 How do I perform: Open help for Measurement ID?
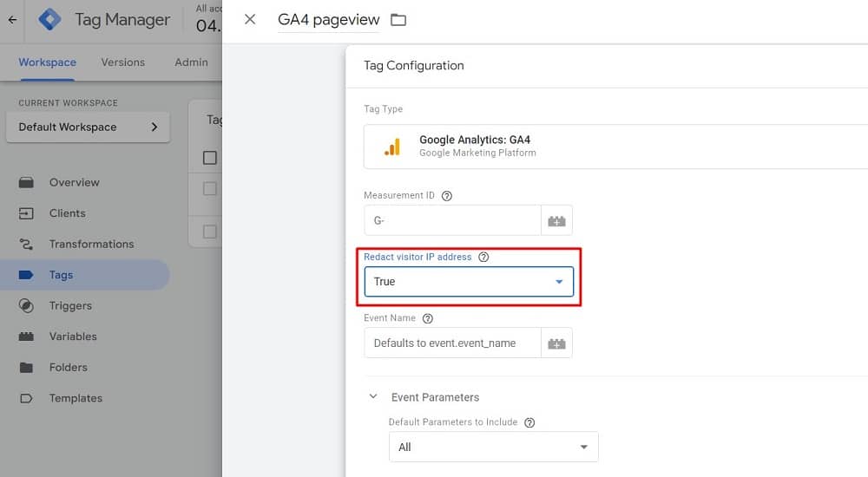coord(447,196)
